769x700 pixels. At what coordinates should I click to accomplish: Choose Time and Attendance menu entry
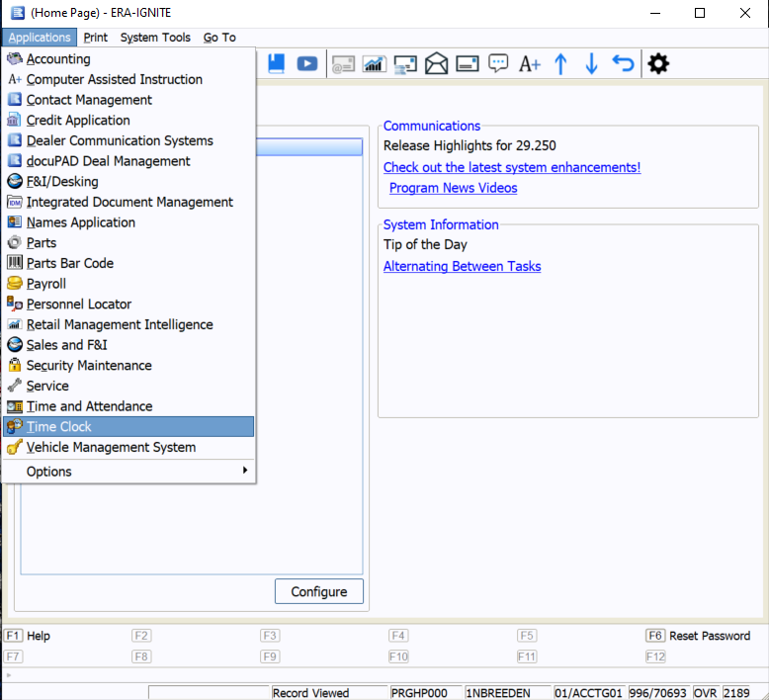coord(128,406)
